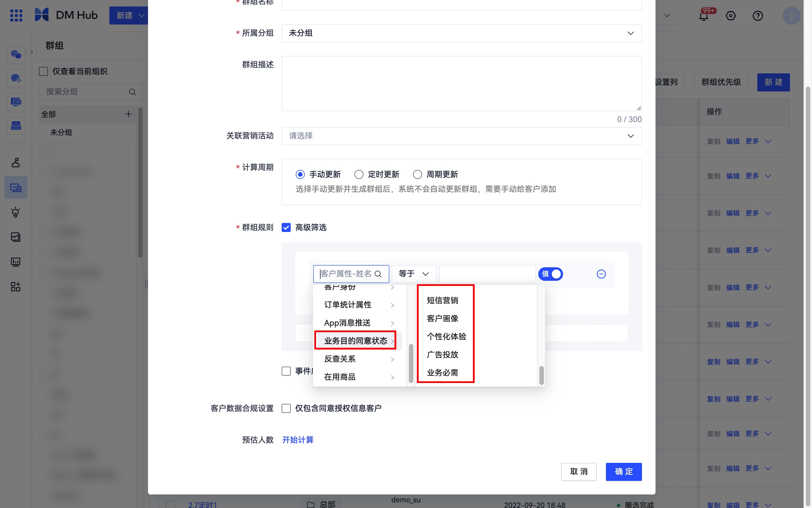Click the magnifier in attribute selector
812x508 pixels.
tap(378, 274)
